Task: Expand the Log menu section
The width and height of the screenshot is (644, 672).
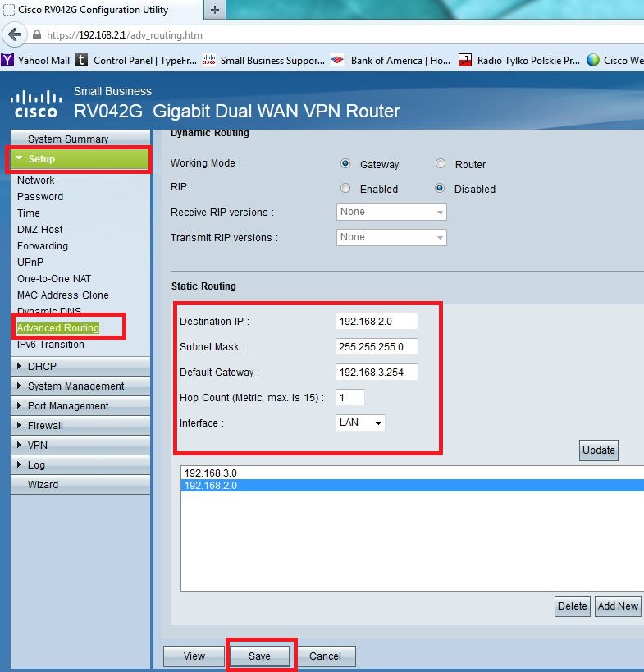Action: point(80,465)
